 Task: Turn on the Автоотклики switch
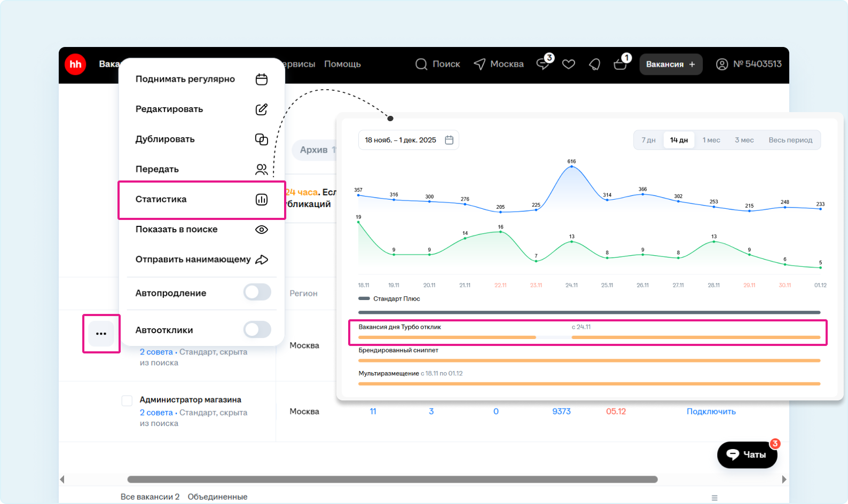(x=257, y=330)
